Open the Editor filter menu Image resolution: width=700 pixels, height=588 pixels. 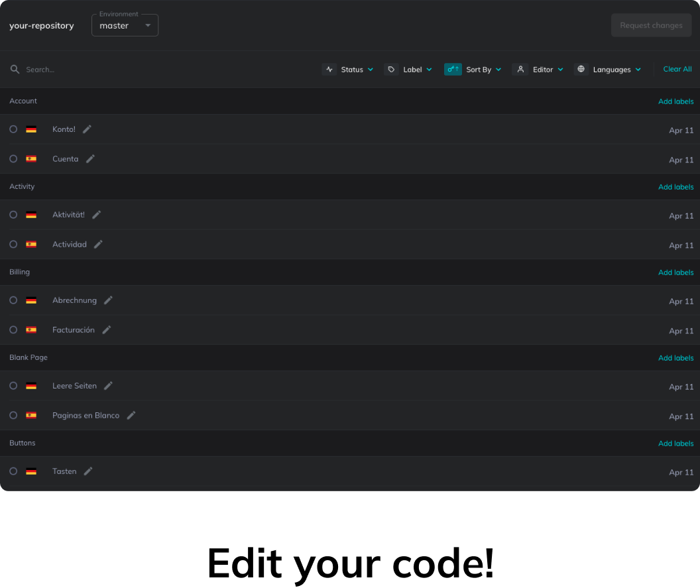click(x=538, y=70)
